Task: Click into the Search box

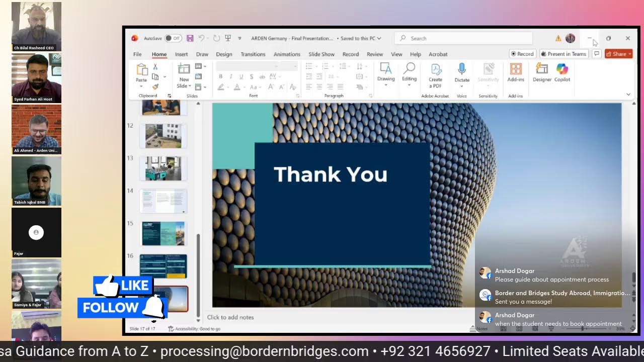Action: 464,38
